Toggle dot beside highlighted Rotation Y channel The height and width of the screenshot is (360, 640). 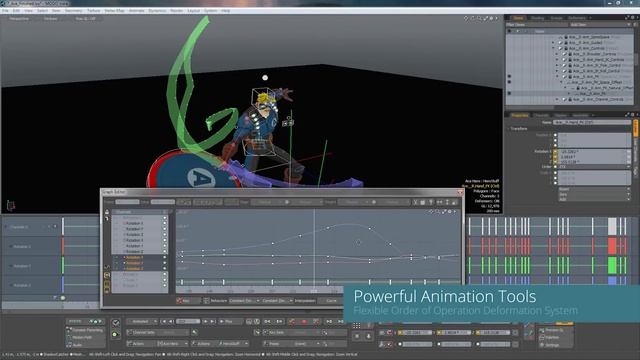[x=165, y=263]
